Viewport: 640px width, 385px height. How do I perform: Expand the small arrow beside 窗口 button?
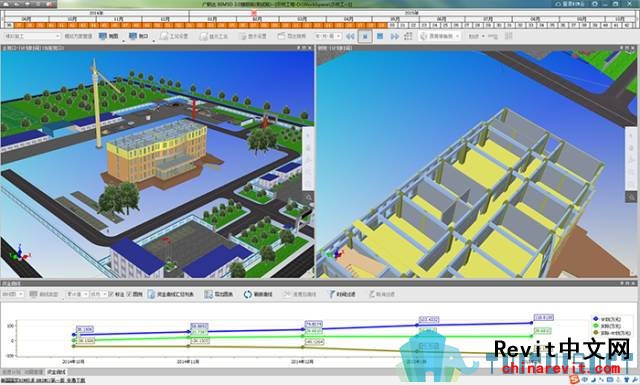(153, 40)
